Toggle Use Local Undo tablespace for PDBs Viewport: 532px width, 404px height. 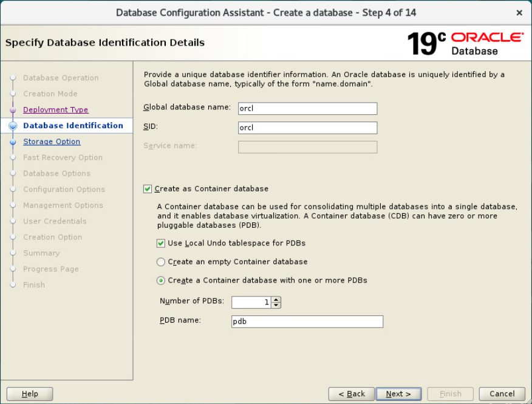point(161,243)
